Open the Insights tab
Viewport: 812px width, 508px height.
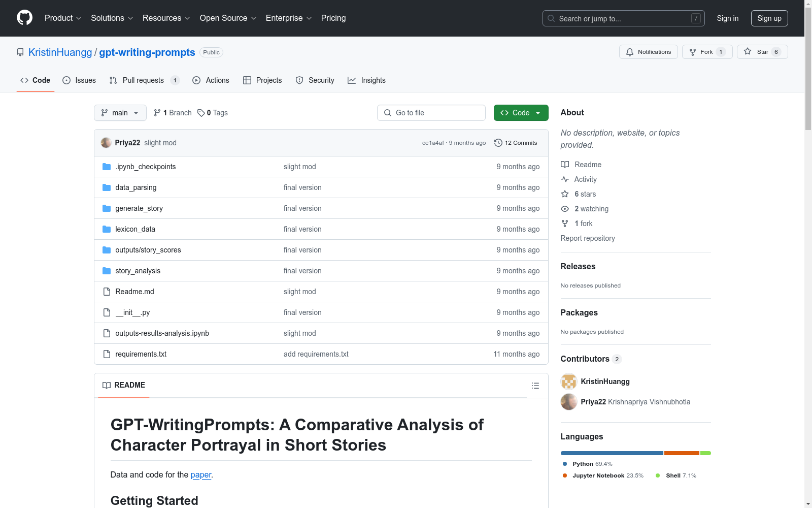point(366,80)
